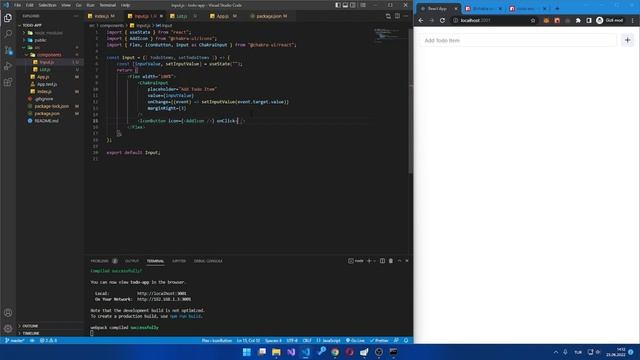Open Chrome three-dot menu

[x=633, y=20]
